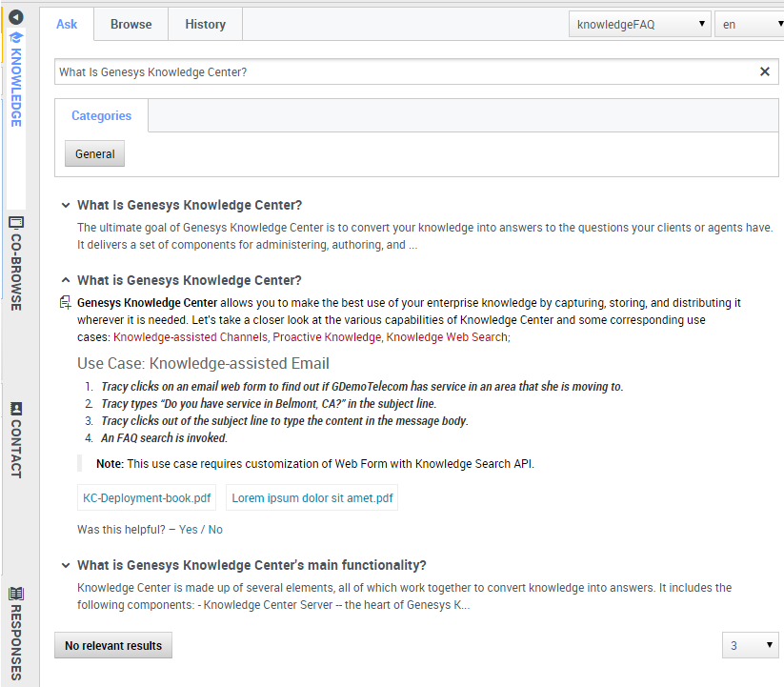Click the collapse sidebar arrow icon
This screenshot has width=784, height=687.
pyautogui.click(x=15, y=16)
